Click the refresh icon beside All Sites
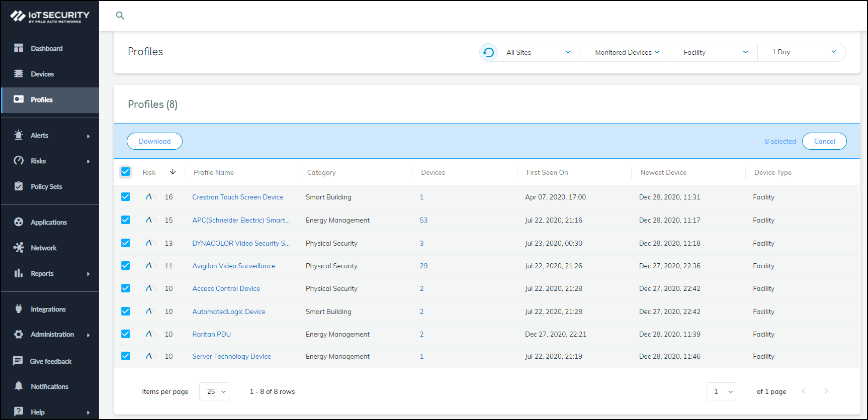The width and height of the screenshot is (868, 420). (x=488, y=52)
